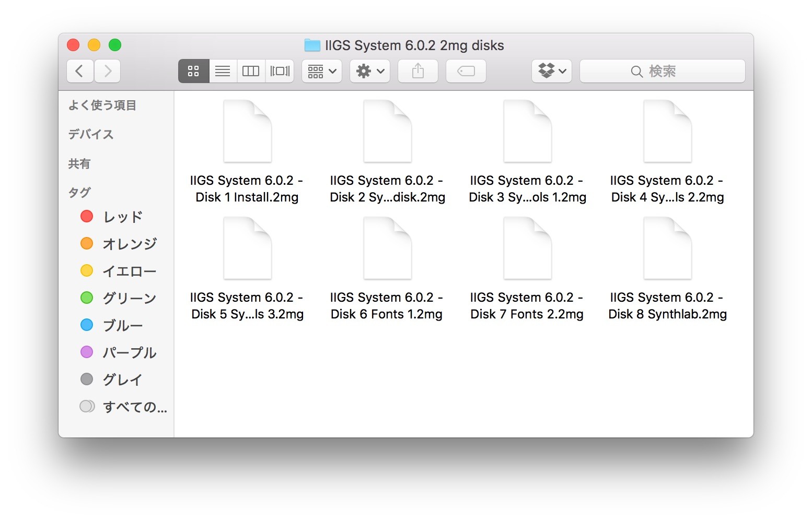Minimize the window with the yellow button
This screenshot has height=521, width=812.
pos(94,45)
